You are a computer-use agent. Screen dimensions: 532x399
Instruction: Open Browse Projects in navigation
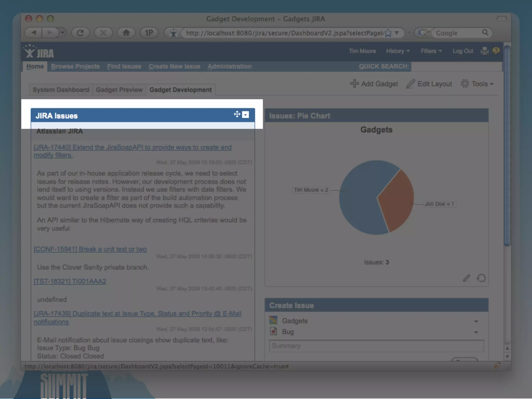click(x=75, y=66)
